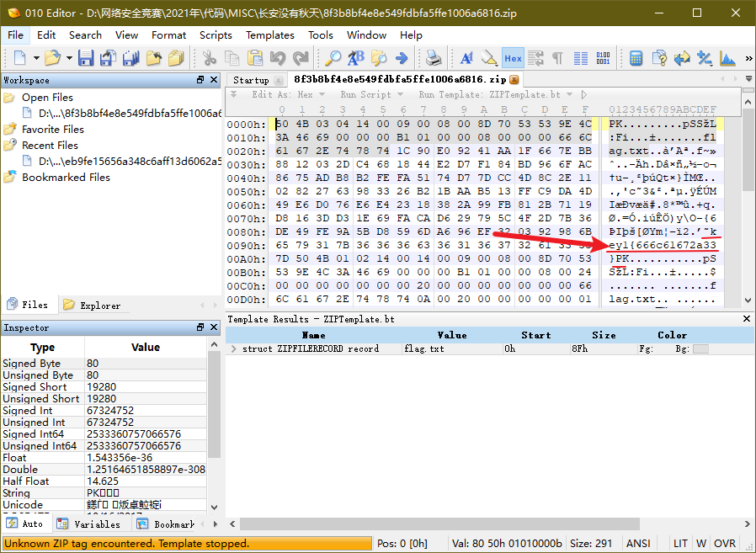The width and height of the screenshot is (756, 553).
Task: Click the Find in Files icon
Action: click(x=379, y=58)
